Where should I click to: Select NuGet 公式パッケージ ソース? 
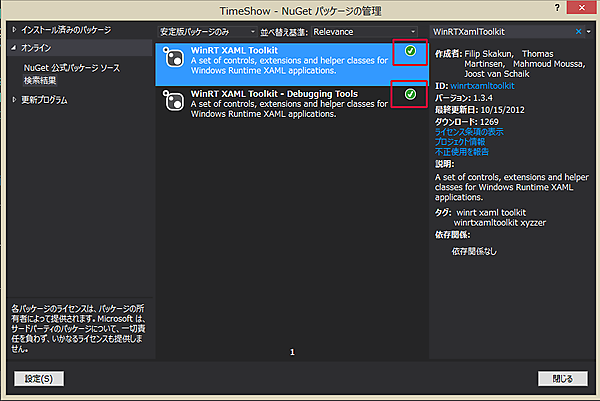pyautogui.click(x=72, y=68)
